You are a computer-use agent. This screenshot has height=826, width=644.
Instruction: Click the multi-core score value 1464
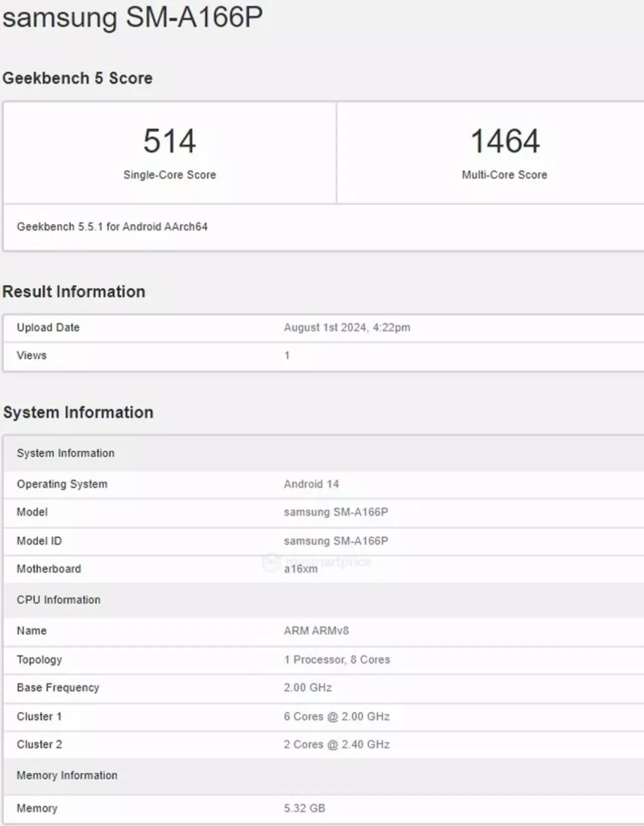click(x=505, y=141)
